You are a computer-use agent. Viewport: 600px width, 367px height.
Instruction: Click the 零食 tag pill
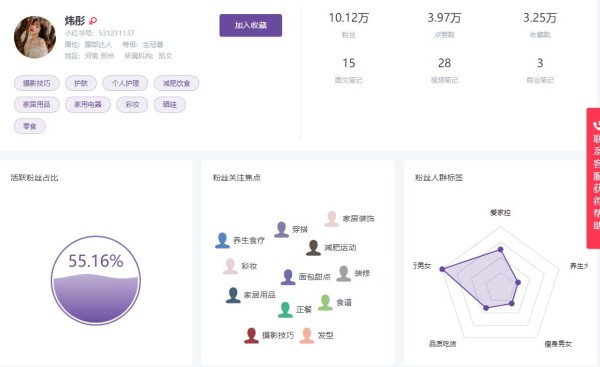pyautogui.click(x=29, y=126)
